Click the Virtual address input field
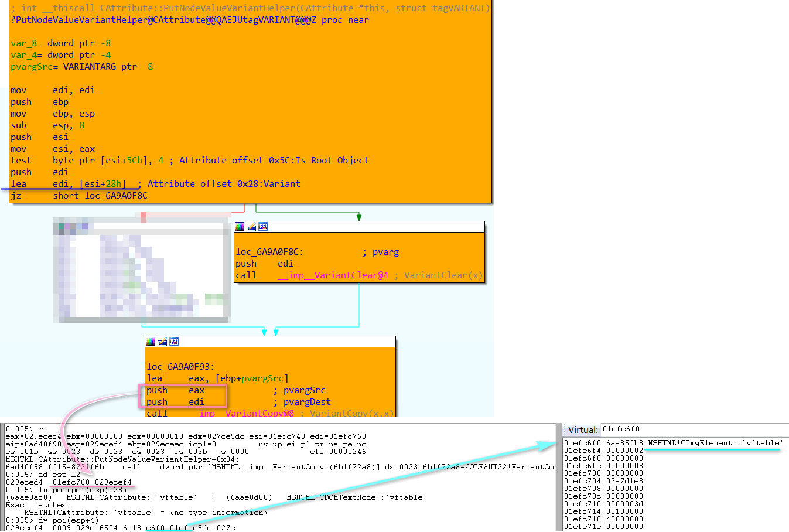This screenshot has height=532, width=789. 695,429
